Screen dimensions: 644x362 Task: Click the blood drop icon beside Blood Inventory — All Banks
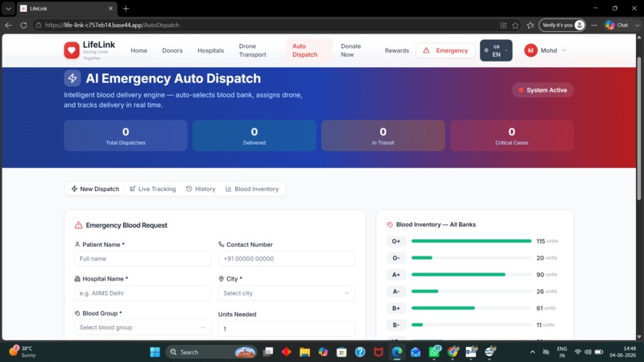tap(389, 225)
